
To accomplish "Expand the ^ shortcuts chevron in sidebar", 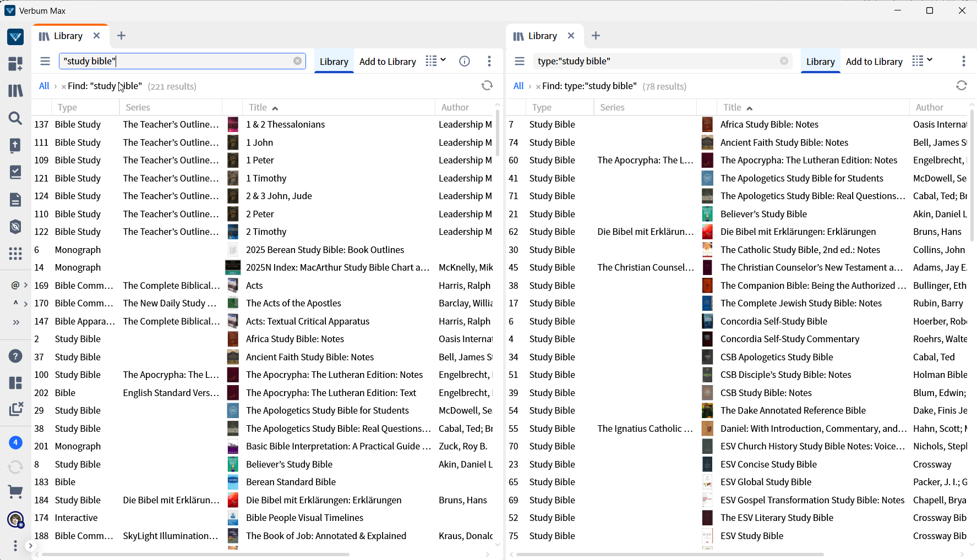I will [x=25, y=304].
